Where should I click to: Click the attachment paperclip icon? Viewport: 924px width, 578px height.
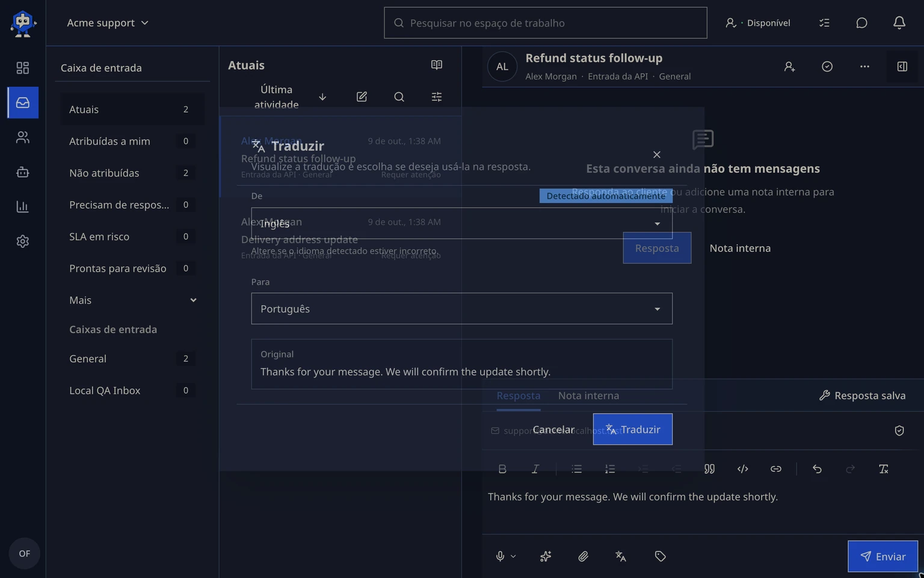point(584,556)
